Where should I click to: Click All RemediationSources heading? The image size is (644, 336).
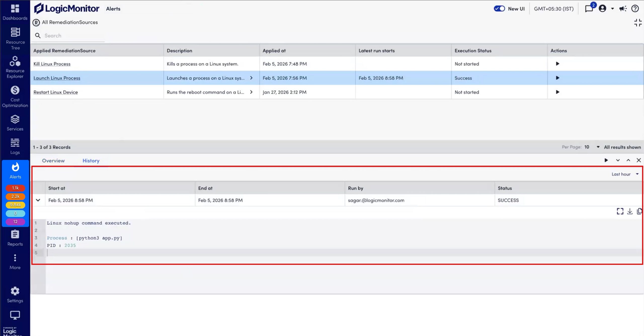[x=70, y=22]
